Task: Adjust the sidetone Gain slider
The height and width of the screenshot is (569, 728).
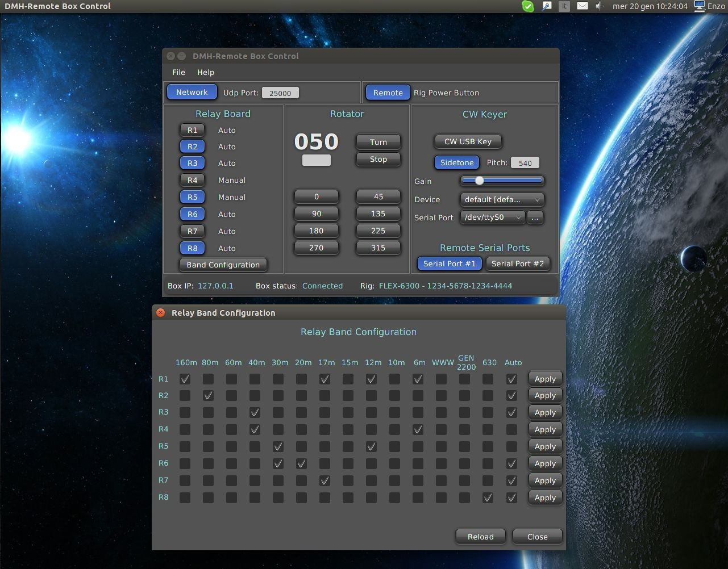Action: 479,181
